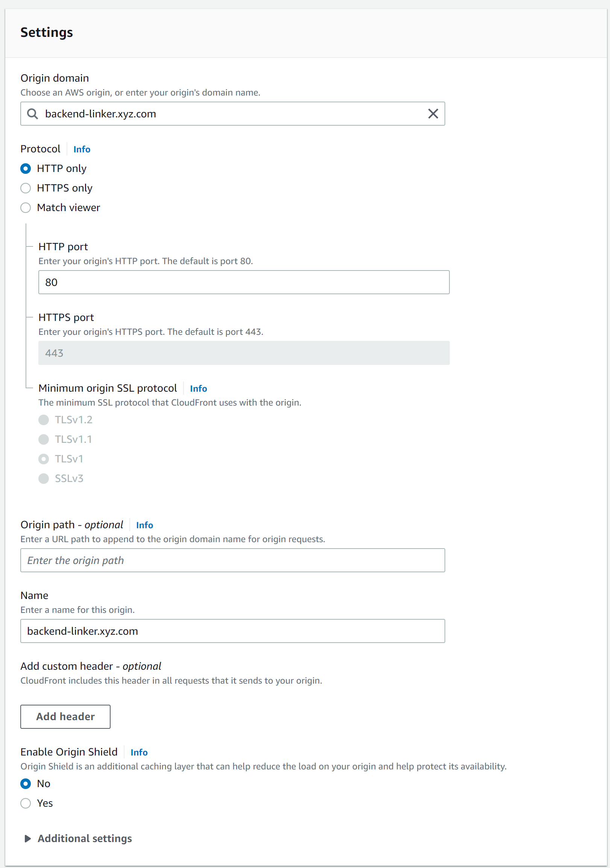
Task: Clear the origin domain with X icon
Action: click(433, 114)
